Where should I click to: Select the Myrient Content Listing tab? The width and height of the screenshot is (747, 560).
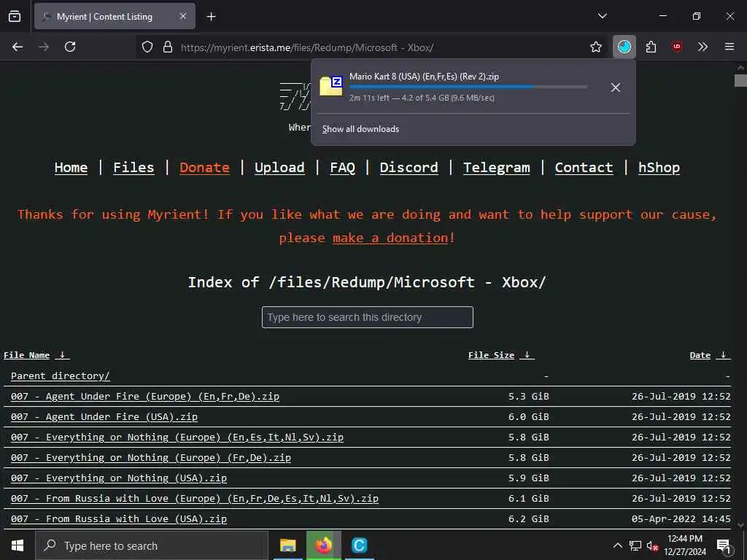click(x=115, y=16)
